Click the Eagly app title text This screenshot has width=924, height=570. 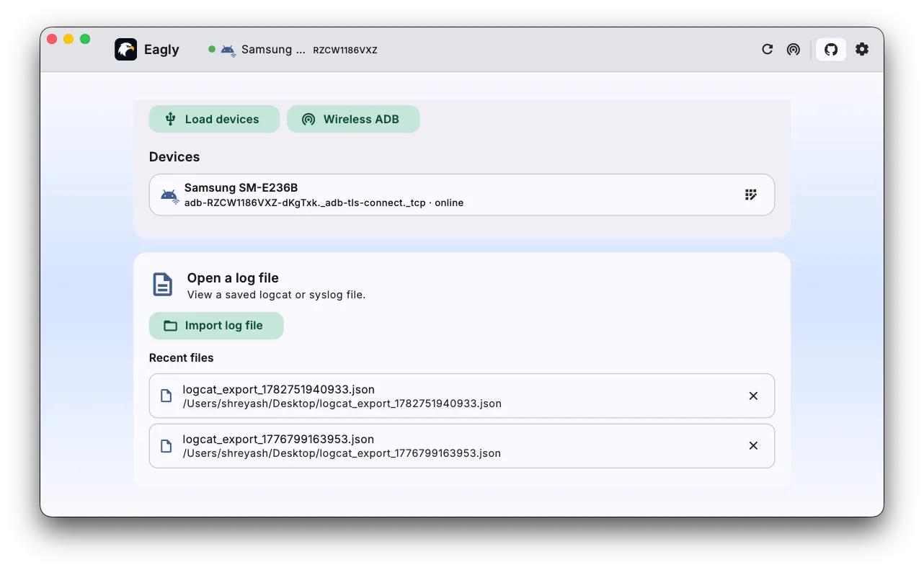coord(161,50)
